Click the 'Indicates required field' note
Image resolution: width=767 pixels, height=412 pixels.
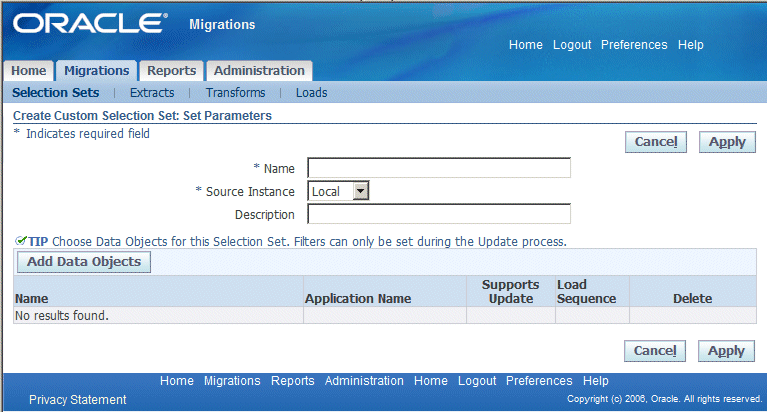pyautogui.click(x=88, y=134)
